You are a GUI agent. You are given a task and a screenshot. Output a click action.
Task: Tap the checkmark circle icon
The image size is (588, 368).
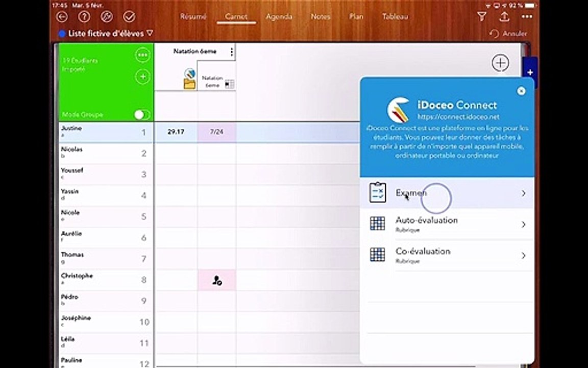click(x=129, y=16)
